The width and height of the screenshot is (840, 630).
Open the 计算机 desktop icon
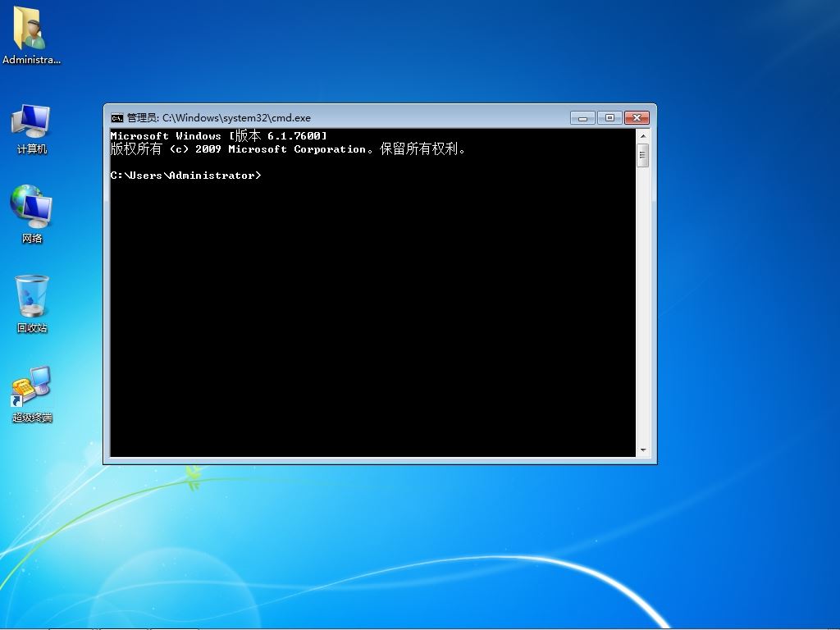coord(31,129)
